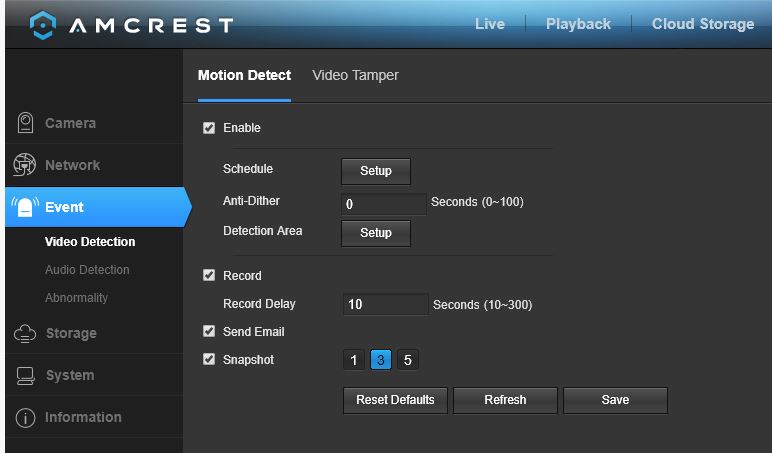The width and height of the screenshot is (772, 453).
Task: Open the Live view
Action: [490, 24]
